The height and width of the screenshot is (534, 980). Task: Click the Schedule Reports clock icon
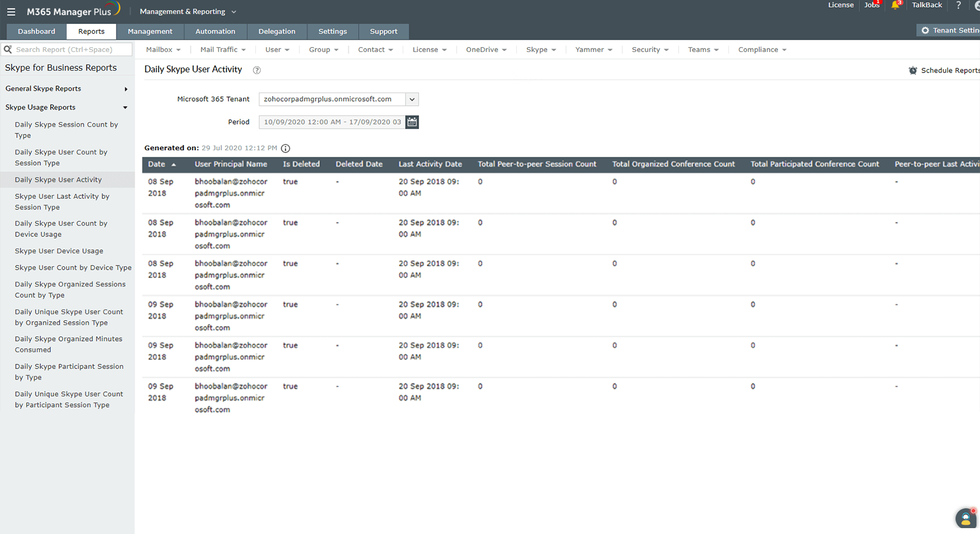(913, 70)
